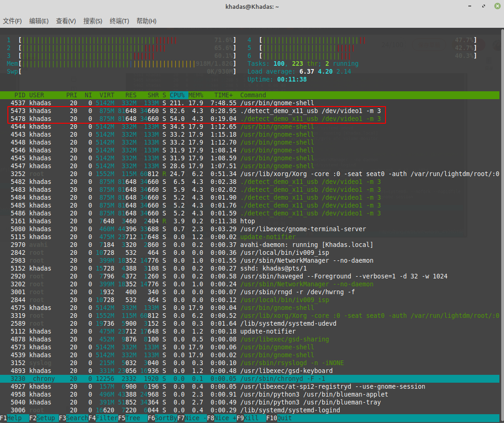
Task: Select process 5161 htop row
Action: point(250,221)
